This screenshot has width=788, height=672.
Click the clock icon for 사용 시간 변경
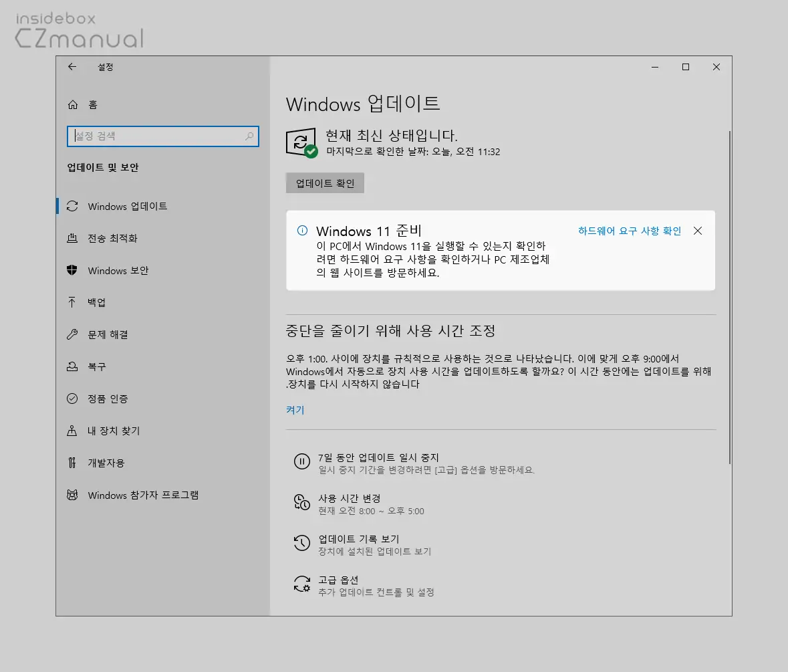pyautogui.click(x=302, y=502)
